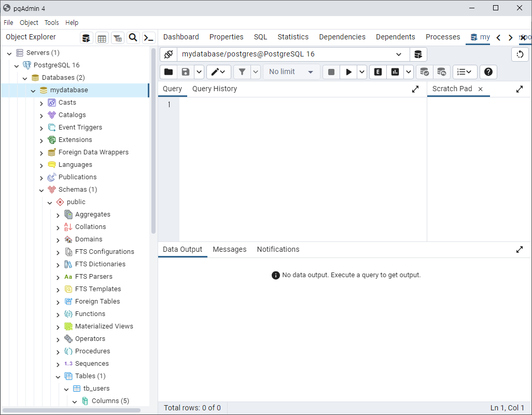Expand the Functions node
This screenshot has height=415, width=532.
coord(58,314)
